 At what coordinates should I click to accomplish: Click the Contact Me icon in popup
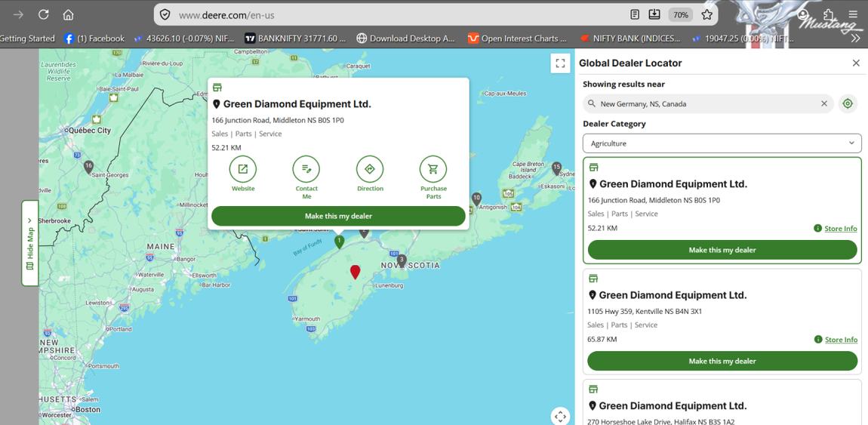tap(306, 169)
